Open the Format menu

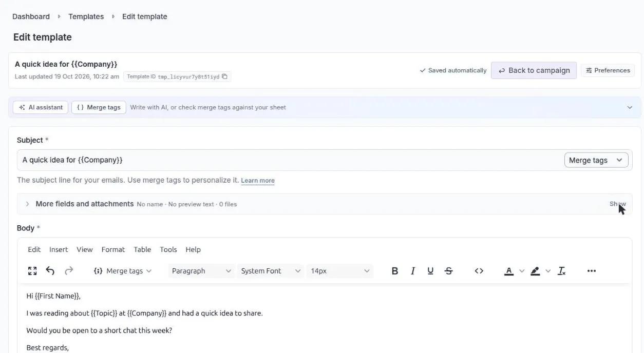click(113, 249)
